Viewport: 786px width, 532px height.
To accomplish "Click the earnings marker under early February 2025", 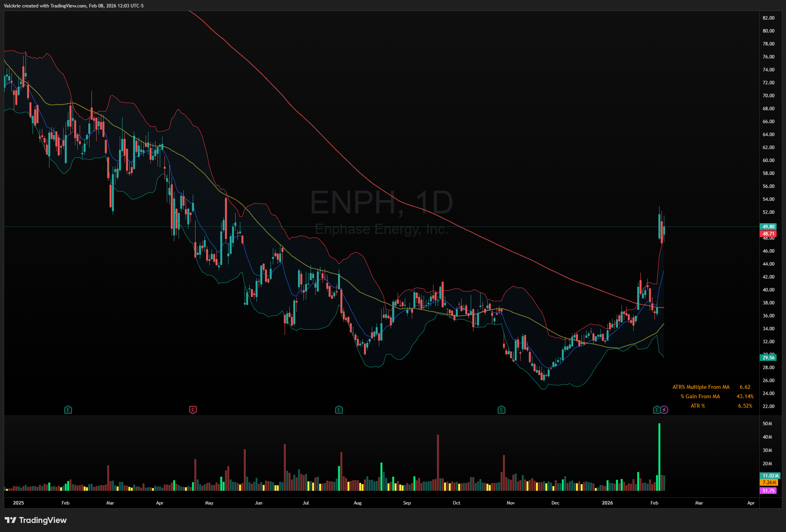I will (68, 410).
